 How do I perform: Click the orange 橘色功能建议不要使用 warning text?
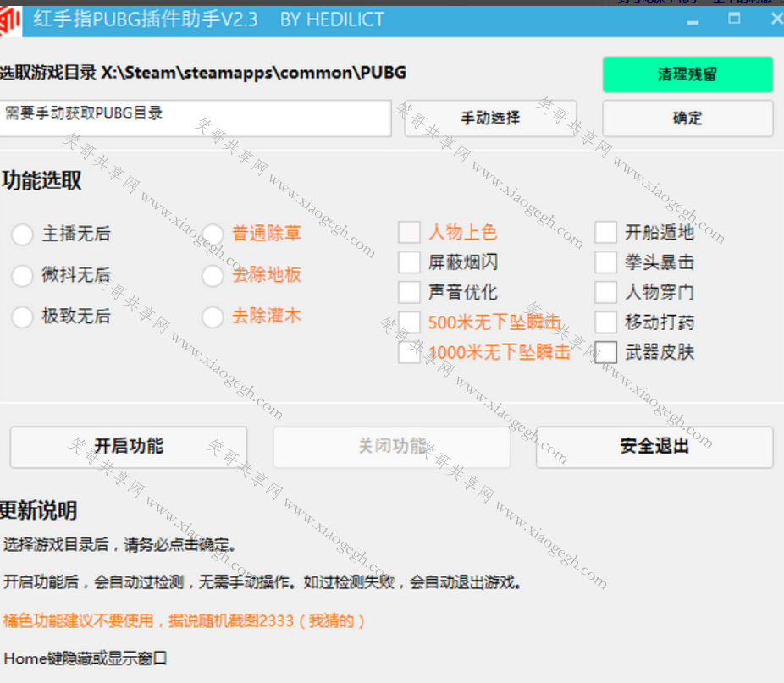tap(184, 621)
